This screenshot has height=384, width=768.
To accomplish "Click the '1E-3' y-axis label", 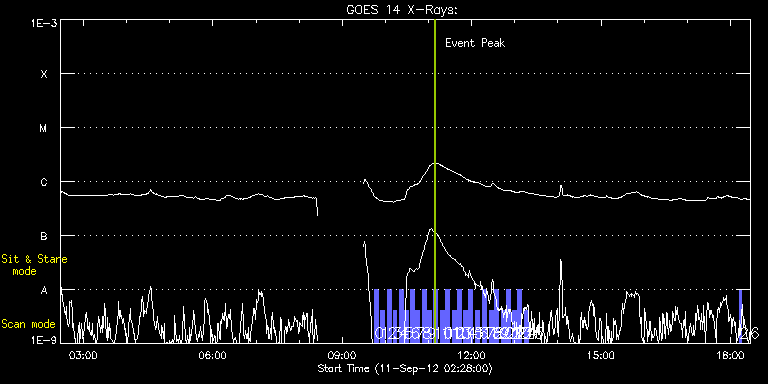I will point(43,23).
